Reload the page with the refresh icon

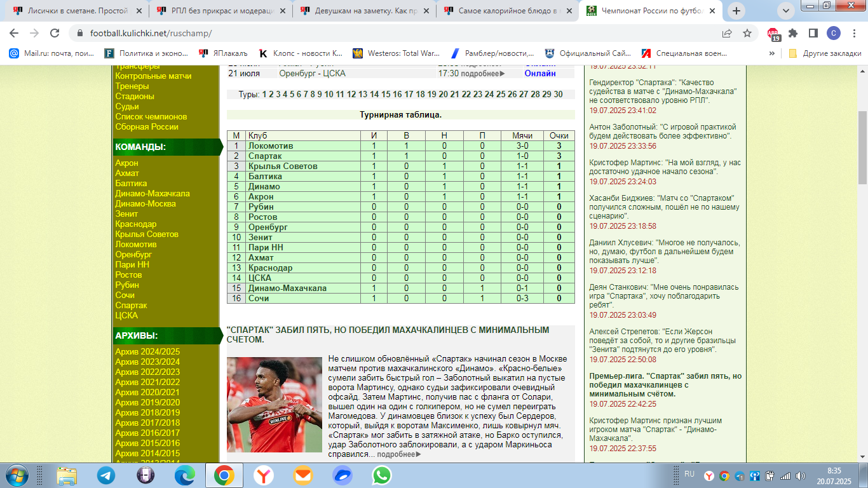pos(55,33)
